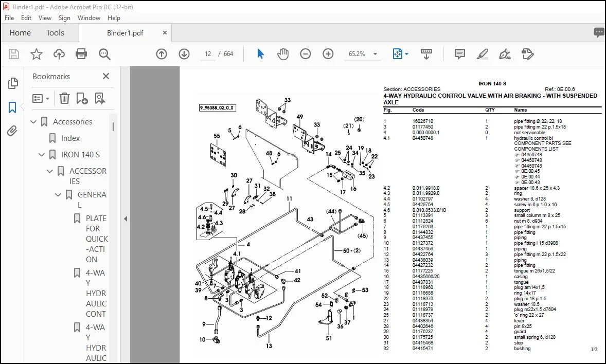Open the Edit menu
The width and height of the screenshot is (606, 364).
26,18
